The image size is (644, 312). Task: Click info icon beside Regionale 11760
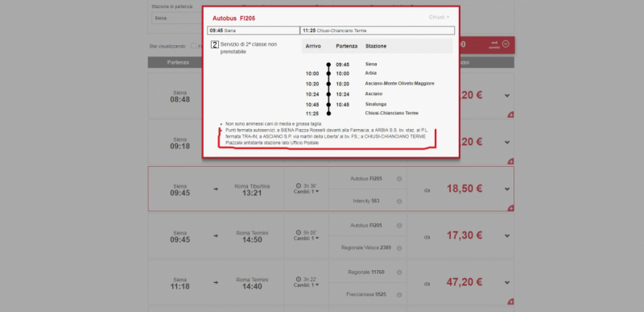tap(399, 272)
